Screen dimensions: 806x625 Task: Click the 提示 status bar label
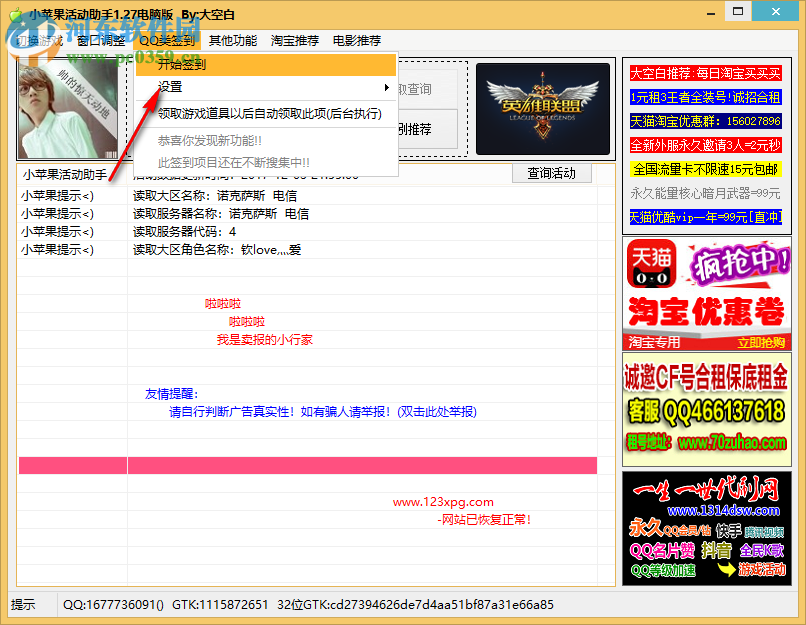pyautogui.click(x=23, y=605)
